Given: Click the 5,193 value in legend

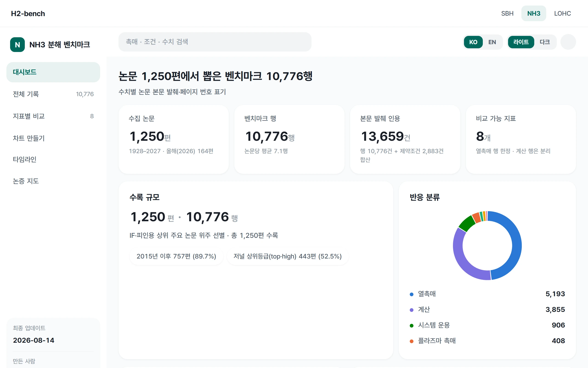Looking at the screenshot, I should [x=555, y=294].
